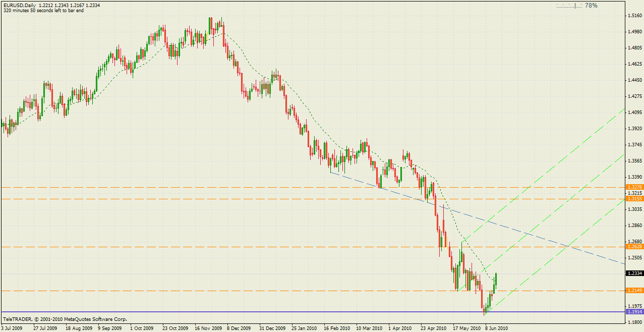Click the EURUSD,Daily chart title text
This screenshot has height=332, width=644.
[x=19, y=5]
